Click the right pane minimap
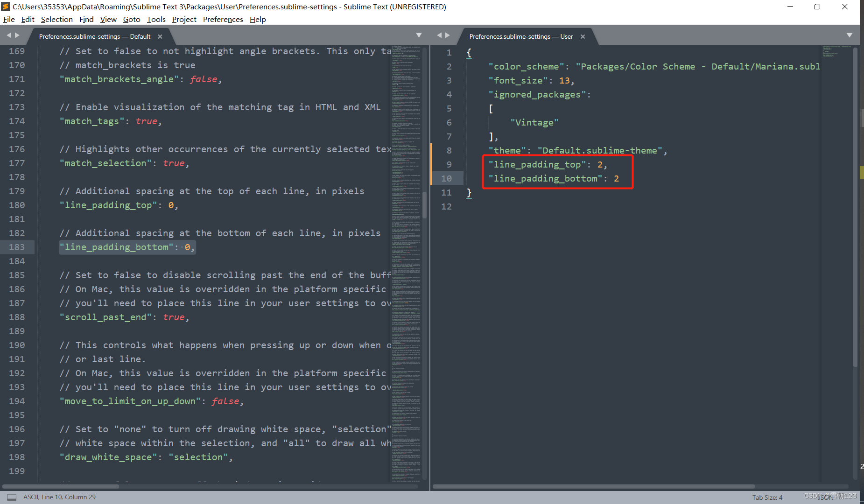This screenshot has height=504, width=864. pos(837,263)
